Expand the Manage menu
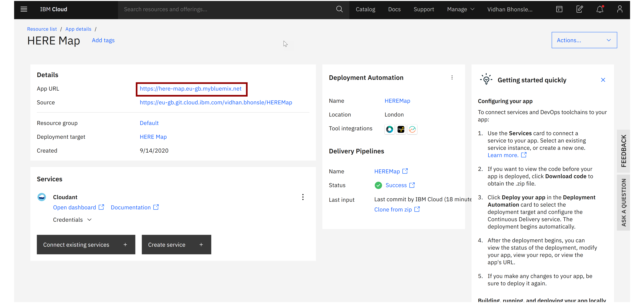The height and width of the screenshot is (303, 644). click(x=461, y=9)
